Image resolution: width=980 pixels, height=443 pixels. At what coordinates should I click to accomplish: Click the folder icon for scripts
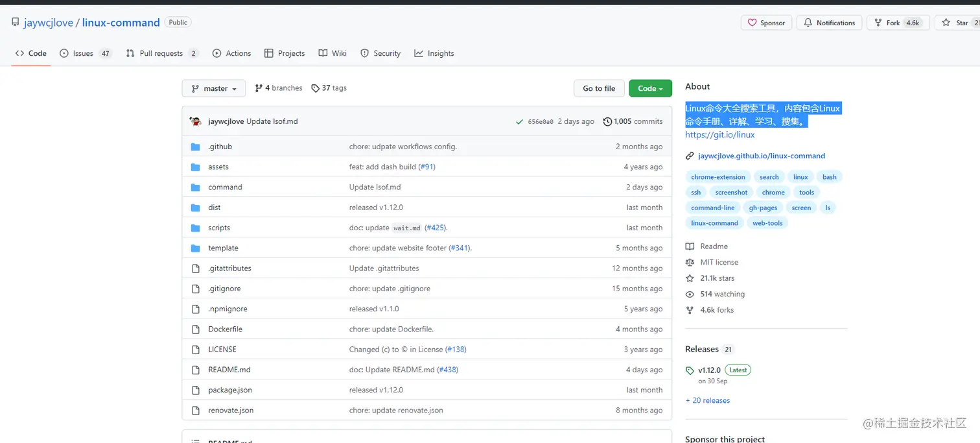196,228
